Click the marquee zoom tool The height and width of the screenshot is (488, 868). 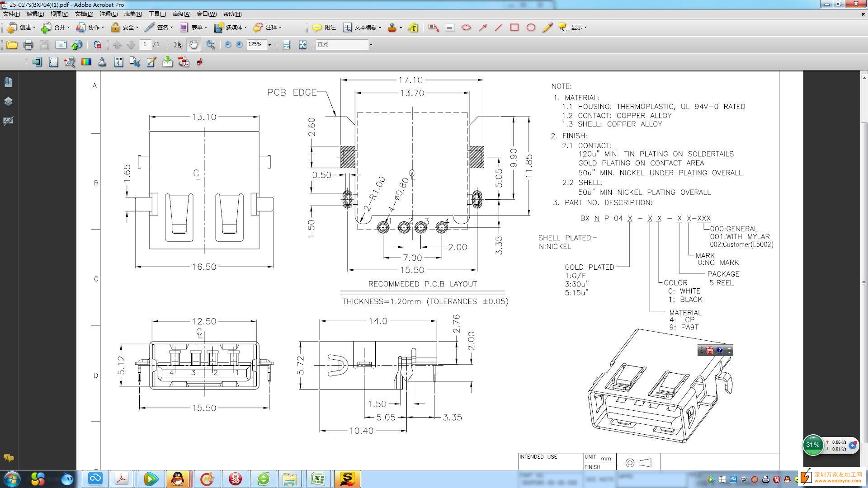coord(210,44)
